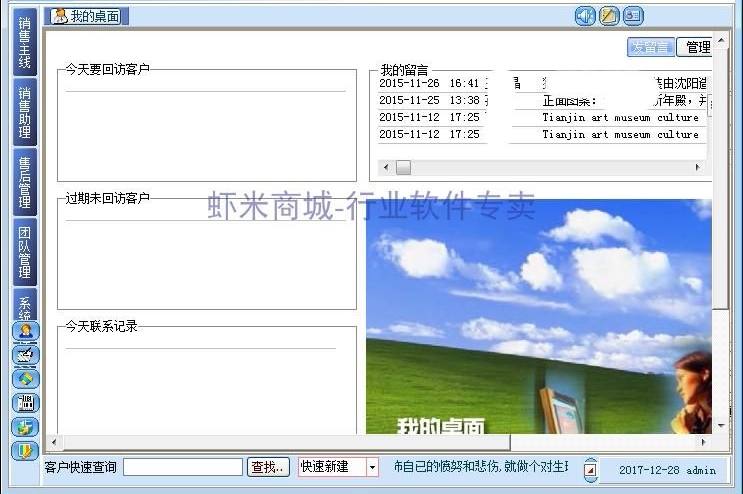Expand the 快速新建 dropdown arrow

pos(372,467)
